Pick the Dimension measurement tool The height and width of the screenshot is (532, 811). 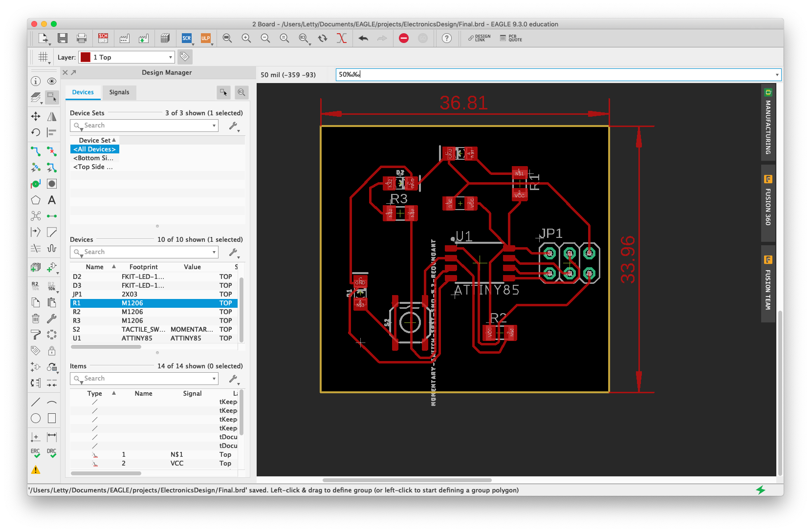click(x=51, y=436)
